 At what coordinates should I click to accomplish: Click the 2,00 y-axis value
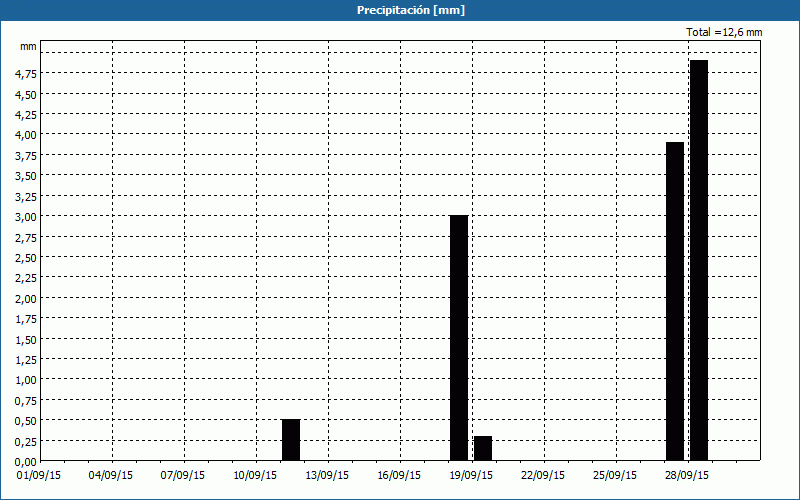tap(26, 298)
